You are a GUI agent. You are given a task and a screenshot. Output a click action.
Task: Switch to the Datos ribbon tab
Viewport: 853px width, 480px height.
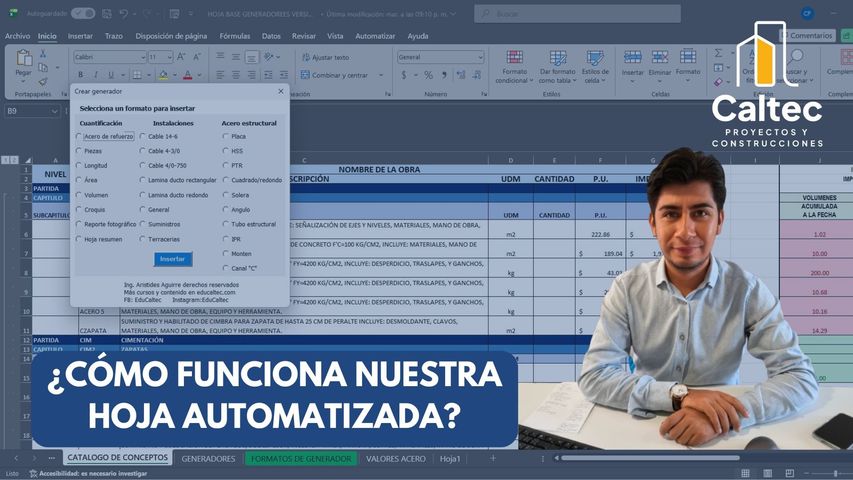[271, 36]
